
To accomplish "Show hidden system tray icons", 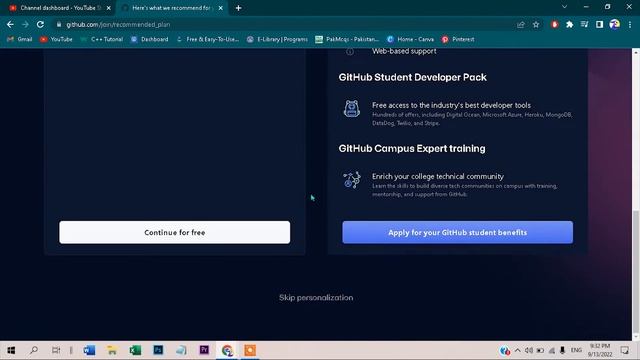I will (x=517, y=350).
